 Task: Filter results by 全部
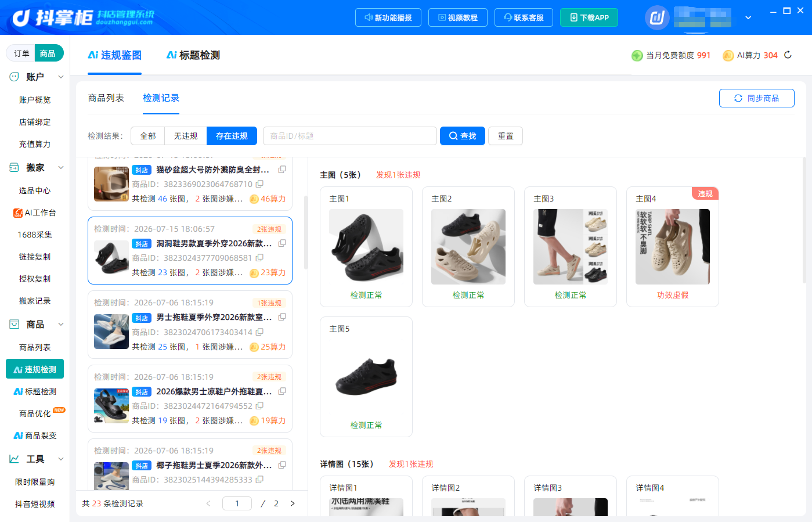pyautogui.click(x=148, y=136)
